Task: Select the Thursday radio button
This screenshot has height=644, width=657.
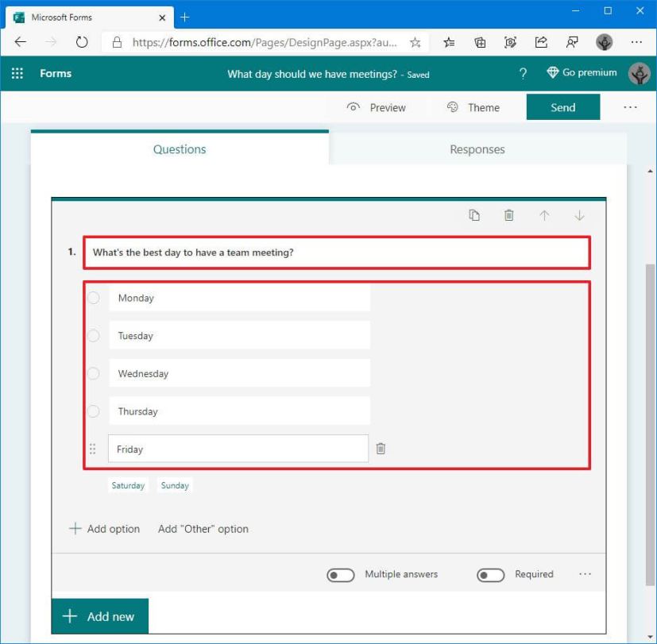Action: [94, 411]
